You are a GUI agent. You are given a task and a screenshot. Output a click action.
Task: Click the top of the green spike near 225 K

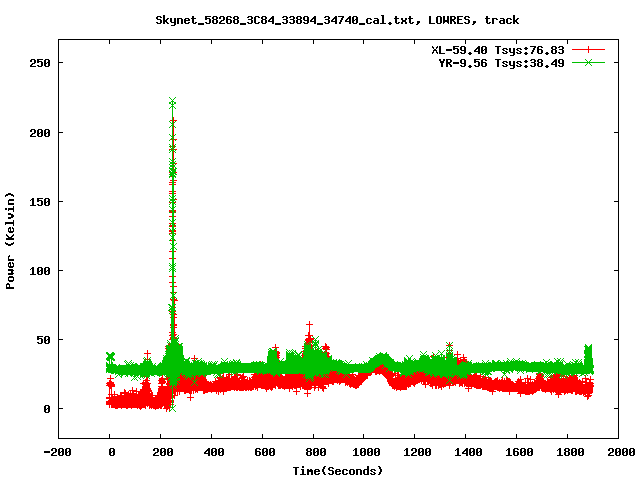tap(173, 101)
